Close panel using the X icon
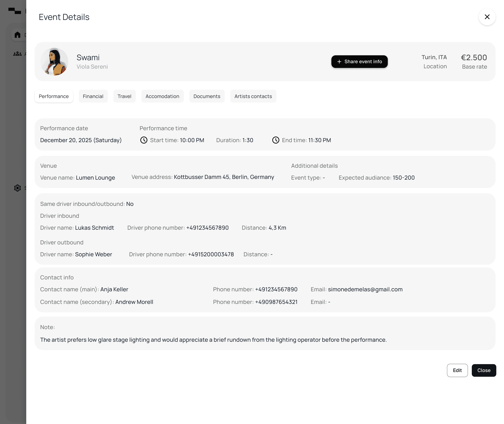 487,17
